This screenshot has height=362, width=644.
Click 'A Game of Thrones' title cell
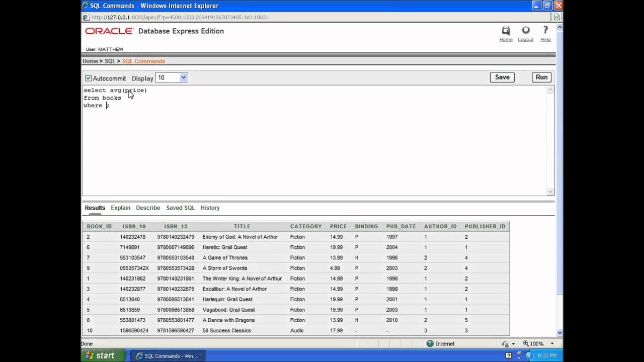point(225,258)
